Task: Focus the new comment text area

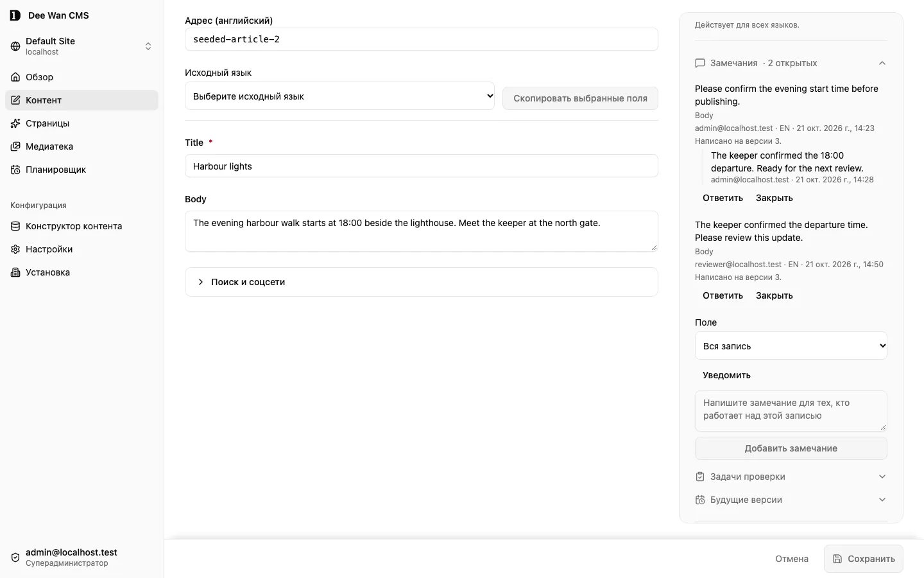Action: [791, 411]
